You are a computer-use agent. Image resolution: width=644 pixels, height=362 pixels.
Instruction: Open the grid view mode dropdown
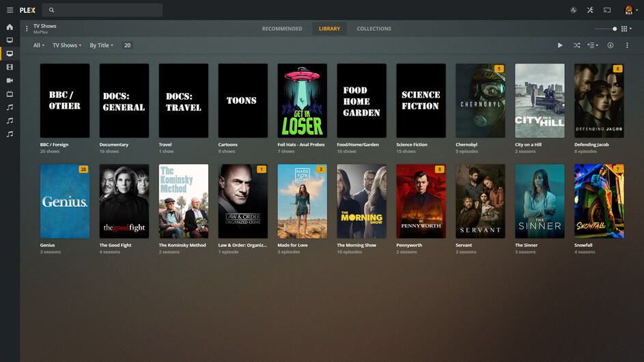point(626,29)
